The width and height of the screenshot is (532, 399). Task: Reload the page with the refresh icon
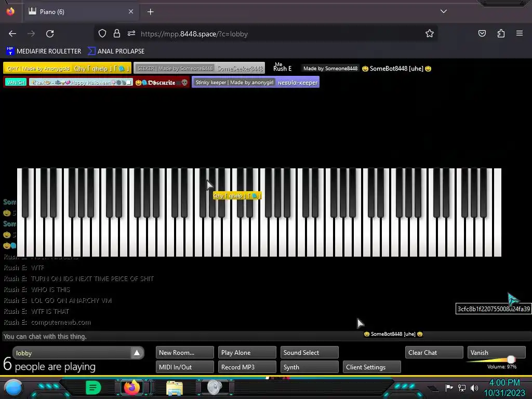[50, 34]
